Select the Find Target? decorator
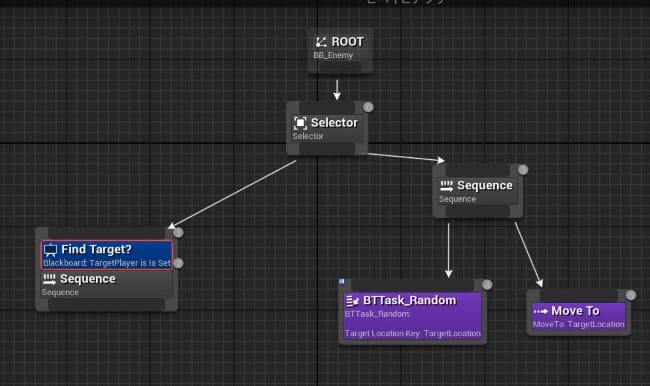Screen dimensions: 650x386 click(107, 255)
